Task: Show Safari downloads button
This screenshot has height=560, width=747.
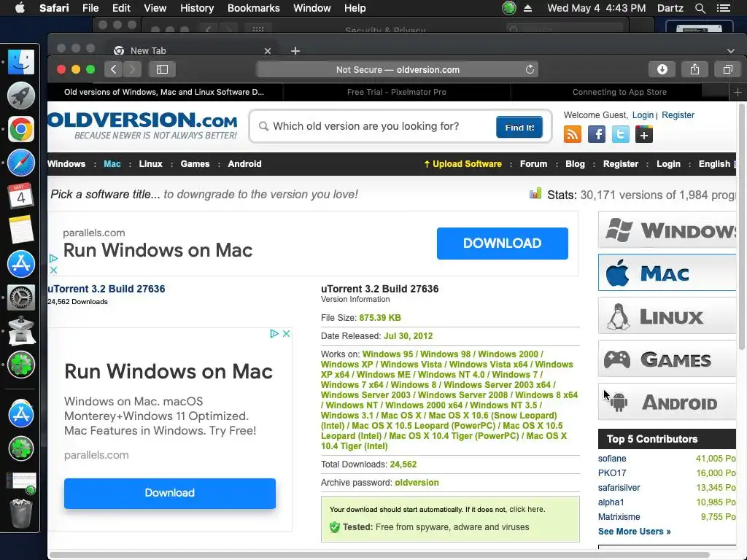Action: pyautogui.click(x=662, y=69)
